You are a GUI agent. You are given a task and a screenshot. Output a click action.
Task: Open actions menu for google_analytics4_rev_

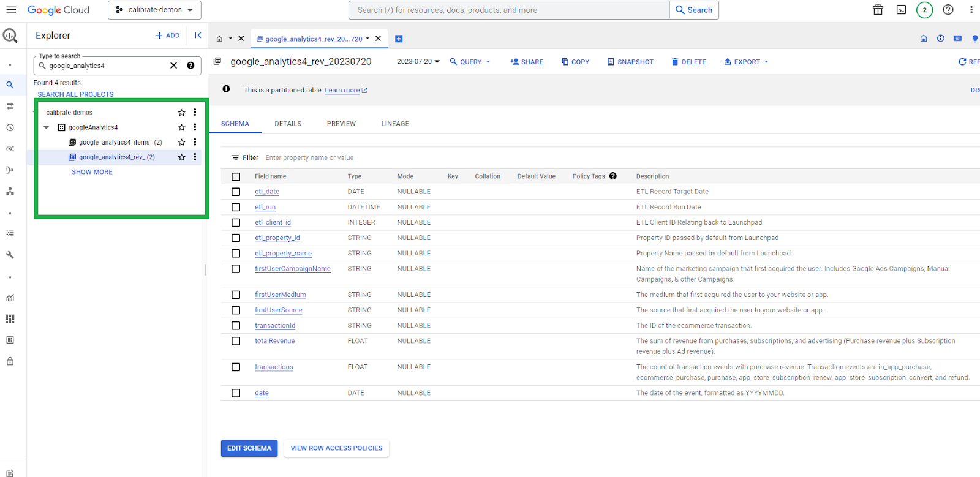pos(195,157)
